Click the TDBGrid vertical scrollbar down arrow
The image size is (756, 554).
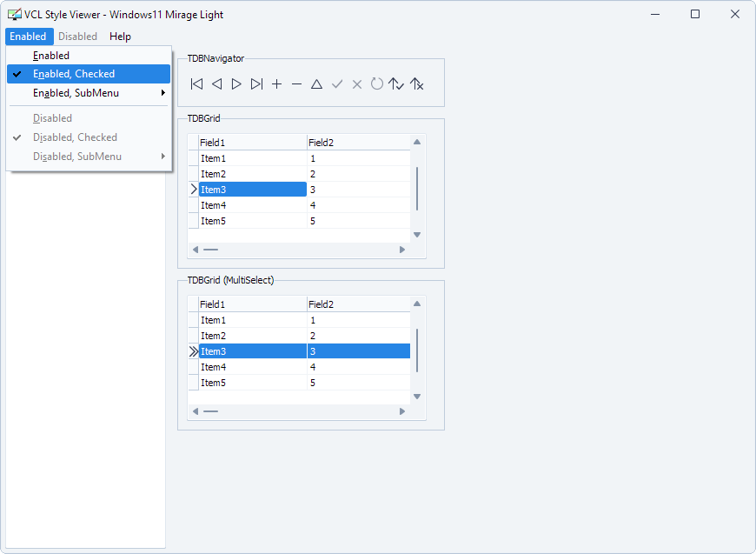click(x=417, y=235)
